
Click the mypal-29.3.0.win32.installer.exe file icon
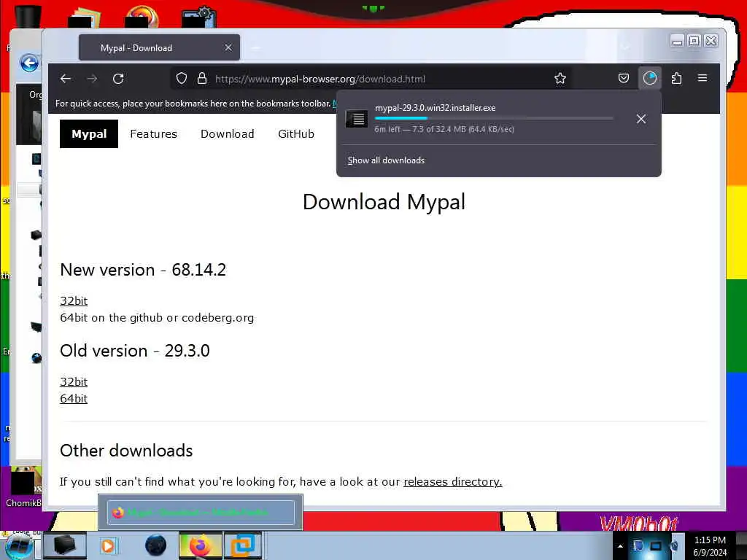pos(356,119)
